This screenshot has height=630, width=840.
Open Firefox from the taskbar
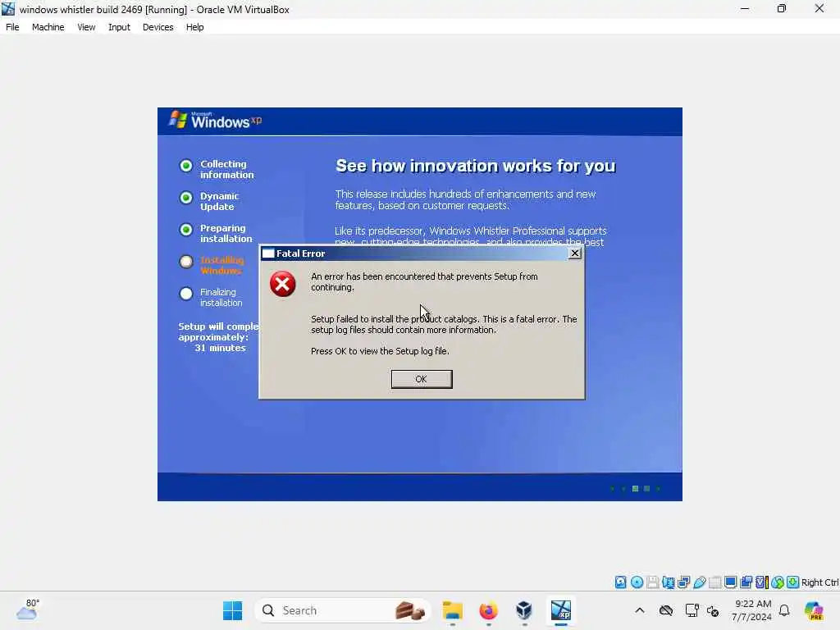[488, 610]
